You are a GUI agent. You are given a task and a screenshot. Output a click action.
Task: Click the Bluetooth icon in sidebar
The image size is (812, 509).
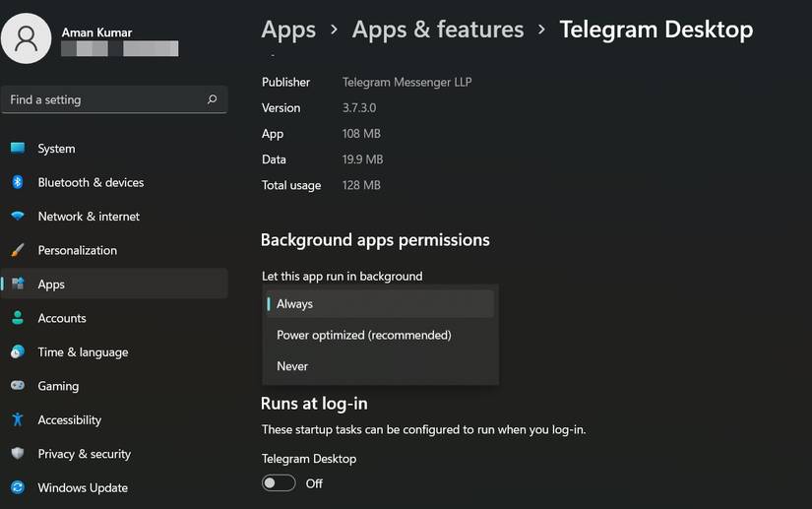[18, 182]
